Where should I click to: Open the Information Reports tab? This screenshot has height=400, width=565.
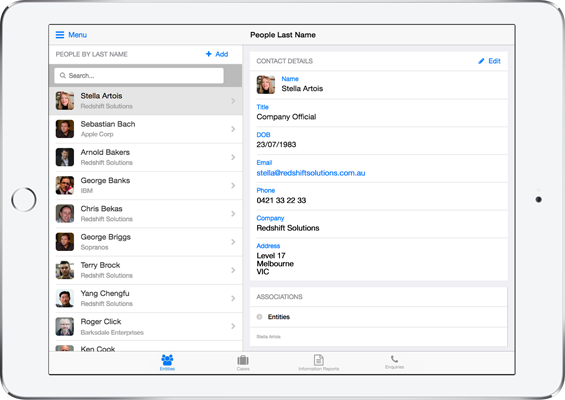tap(319, 363)
